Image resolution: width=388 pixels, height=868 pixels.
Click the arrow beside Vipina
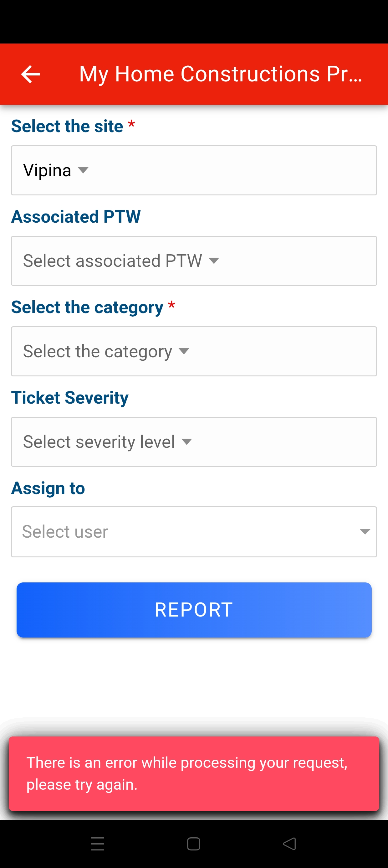coord(83,170)
